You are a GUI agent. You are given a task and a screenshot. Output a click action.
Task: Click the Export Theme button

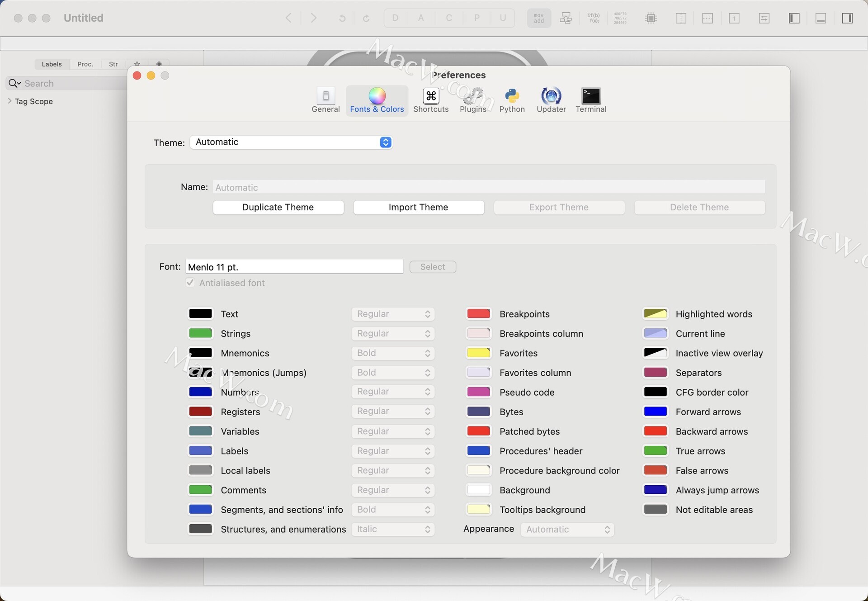(x=559, y=207)
